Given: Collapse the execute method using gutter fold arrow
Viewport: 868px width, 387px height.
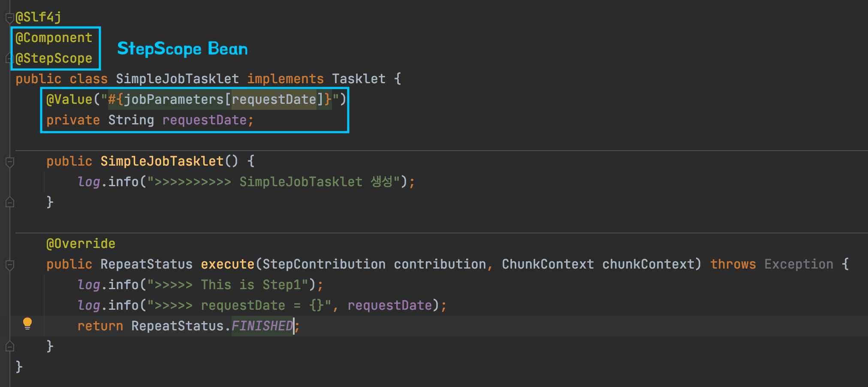Looking at the screenshot, I should [x=9, y=265].
